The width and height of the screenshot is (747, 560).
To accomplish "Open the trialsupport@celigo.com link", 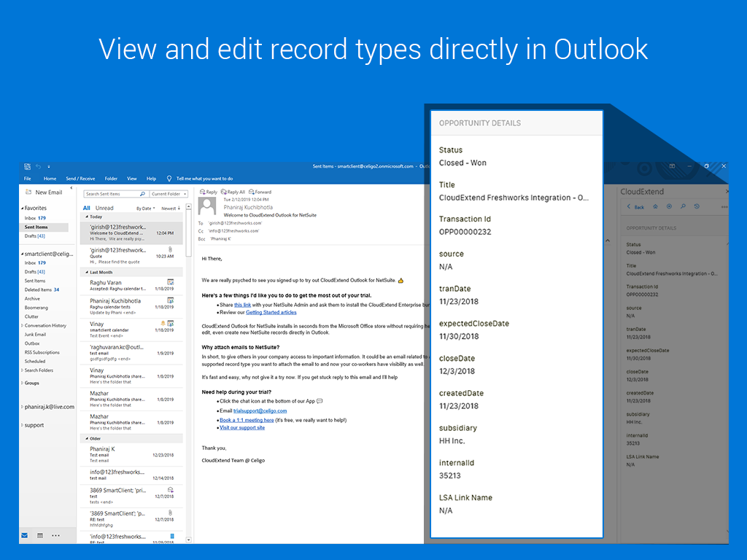I will point(260,411).
